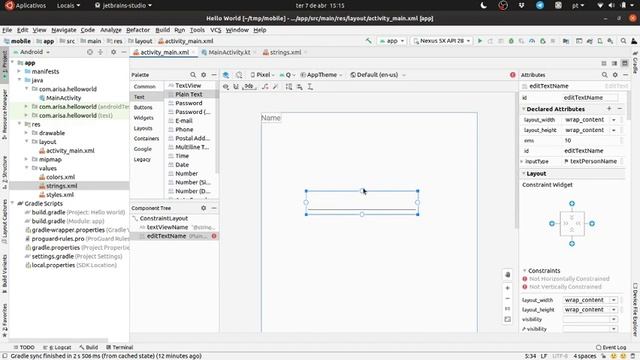Switch to strings.xml editor tab

coord(285,52)
